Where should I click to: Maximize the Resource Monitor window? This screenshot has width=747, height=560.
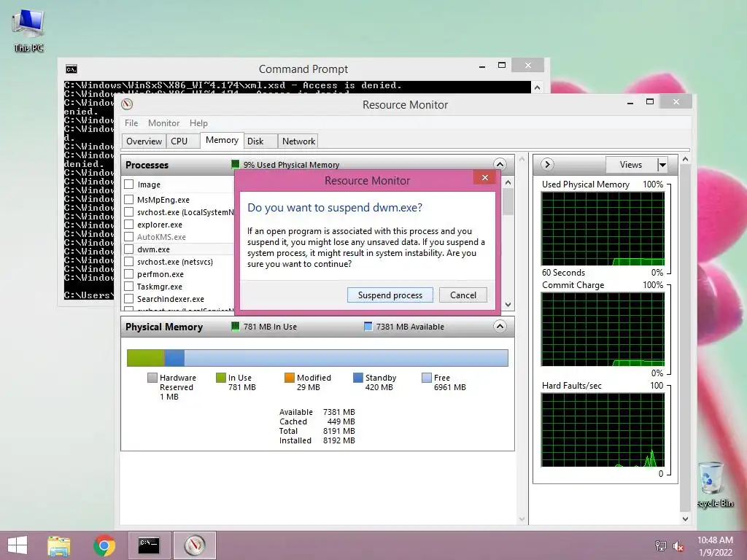(650, 102)
